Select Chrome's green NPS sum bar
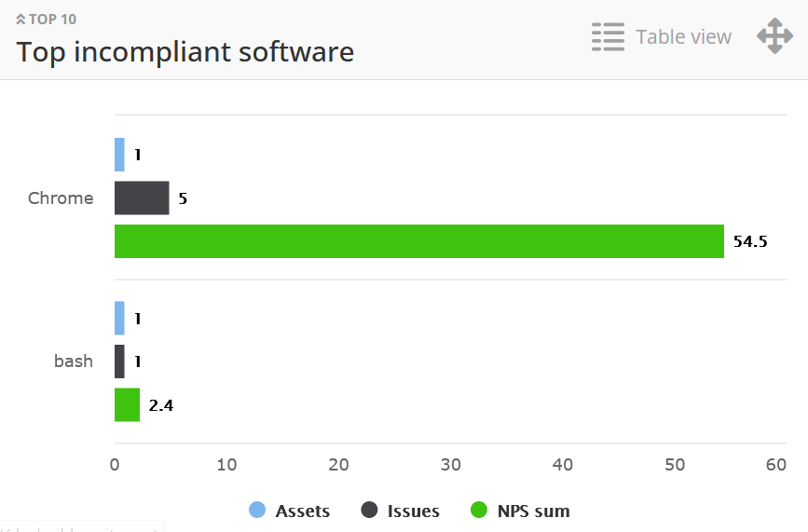Screen dimensions: 808x532 click(x=418, y=241)
